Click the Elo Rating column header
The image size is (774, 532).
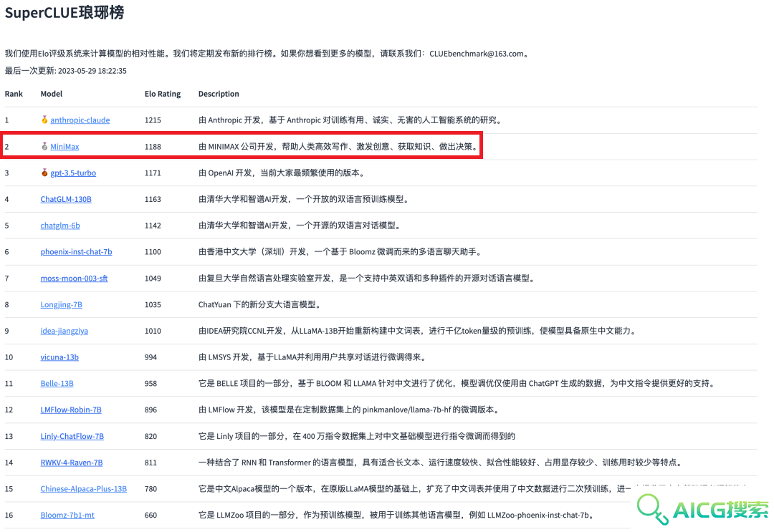(163, 94)
